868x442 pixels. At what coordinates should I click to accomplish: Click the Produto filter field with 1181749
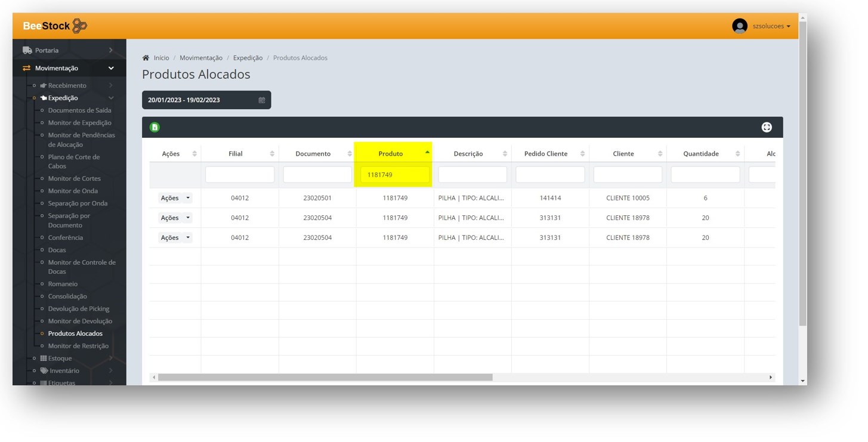pyautogui.click(x=394, y=175)
